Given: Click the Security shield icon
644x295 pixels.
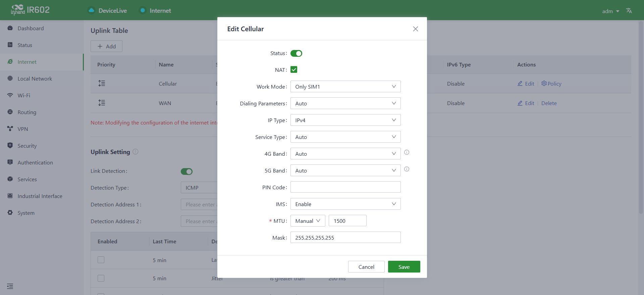Looking at the screenshot, I should pyautogui.click(x=10, y=146).
